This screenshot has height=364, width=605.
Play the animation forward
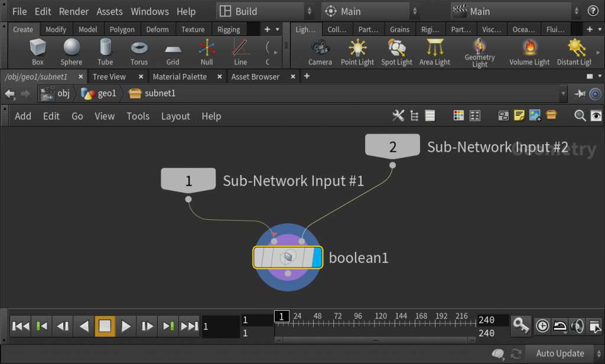(126, 326)
